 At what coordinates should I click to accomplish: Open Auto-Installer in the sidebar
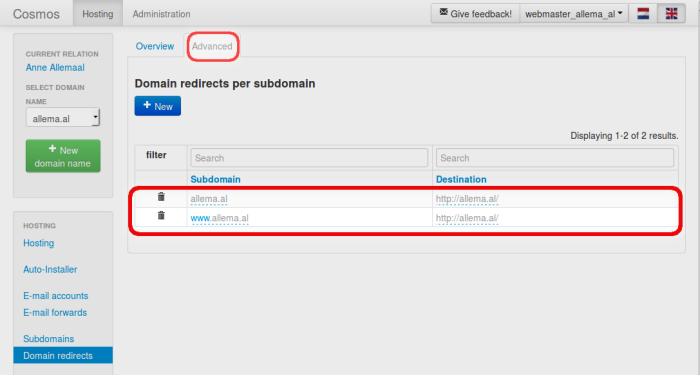50,269
